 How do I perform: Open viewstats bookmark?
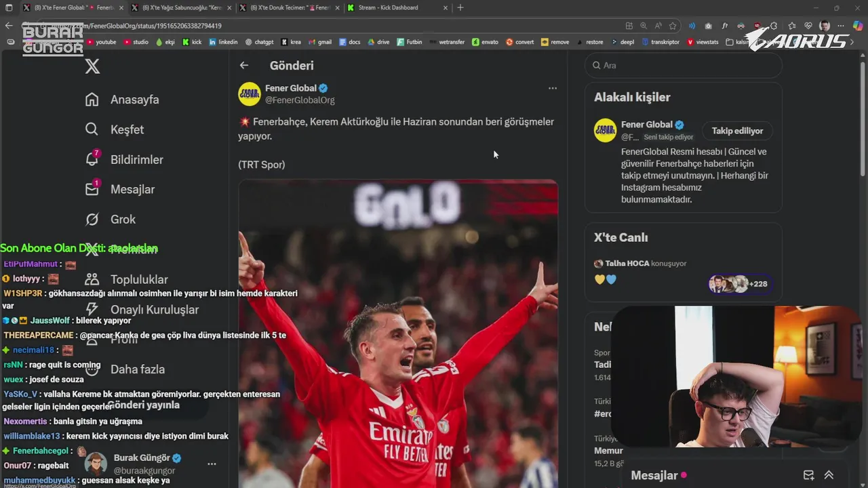[x=703, y=42]
